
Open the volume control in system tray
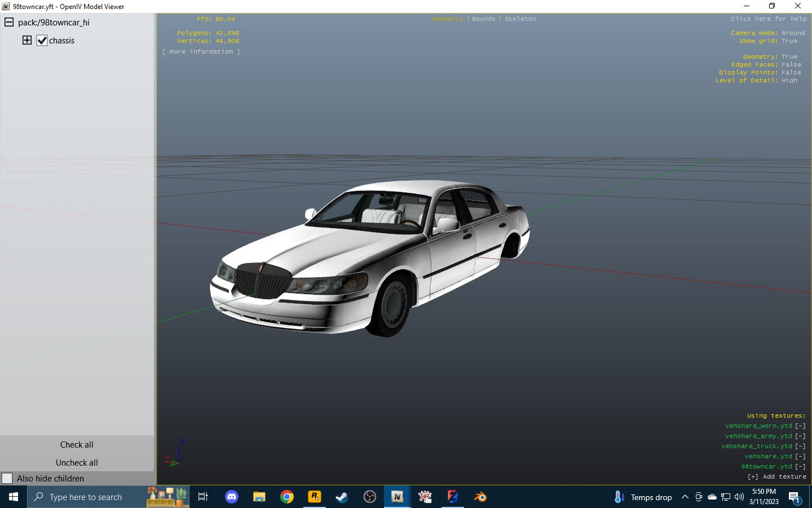click(x=738, y=497)
